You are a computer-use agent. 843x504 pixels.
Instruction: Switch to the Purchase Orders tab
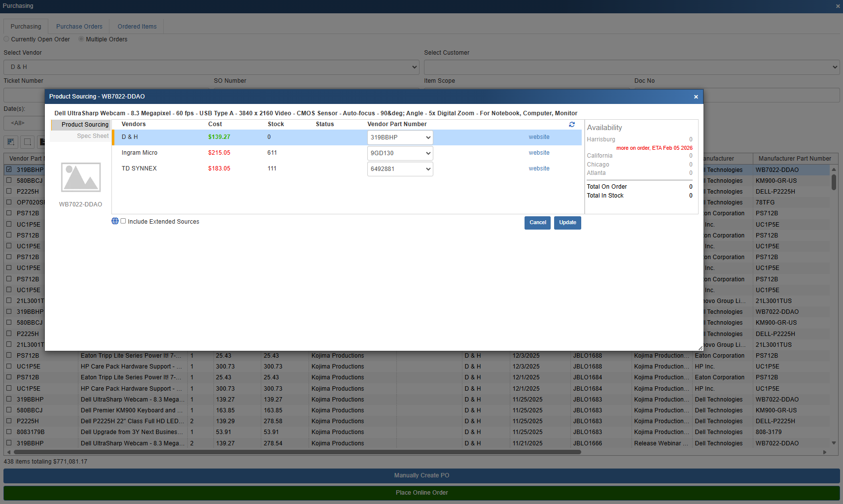79,27
